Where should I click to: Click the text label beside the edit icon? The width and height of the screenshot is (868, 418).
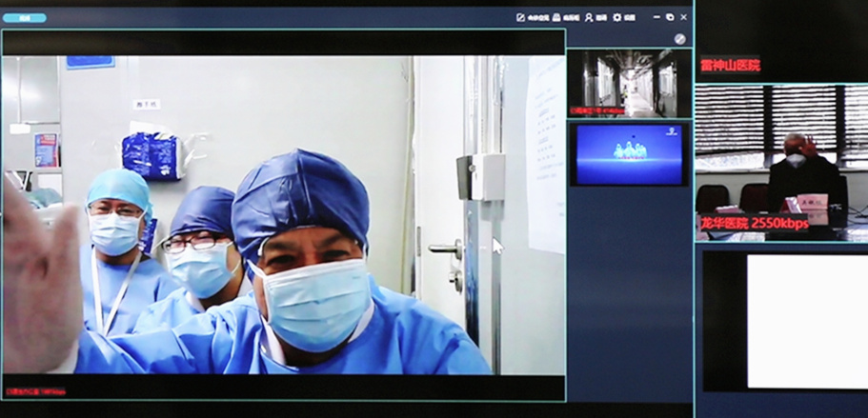[537, 17]
